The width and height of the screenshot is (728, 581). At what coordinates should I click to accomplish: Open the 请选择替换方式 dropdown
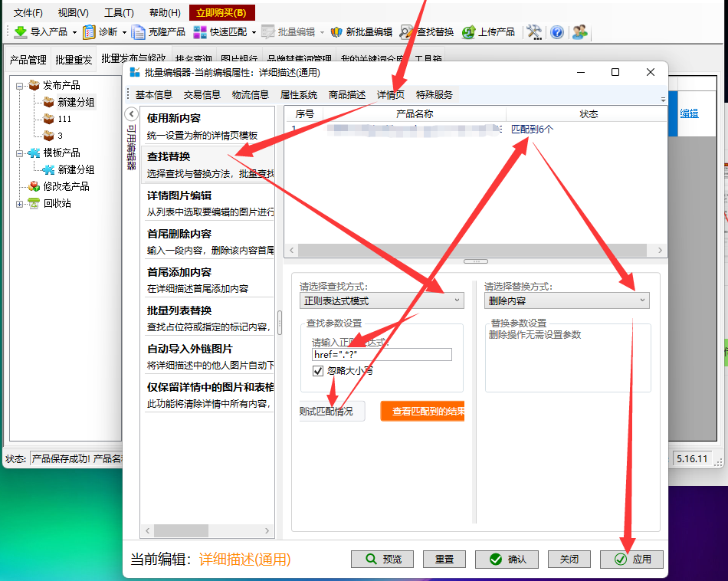click(566, 300)
